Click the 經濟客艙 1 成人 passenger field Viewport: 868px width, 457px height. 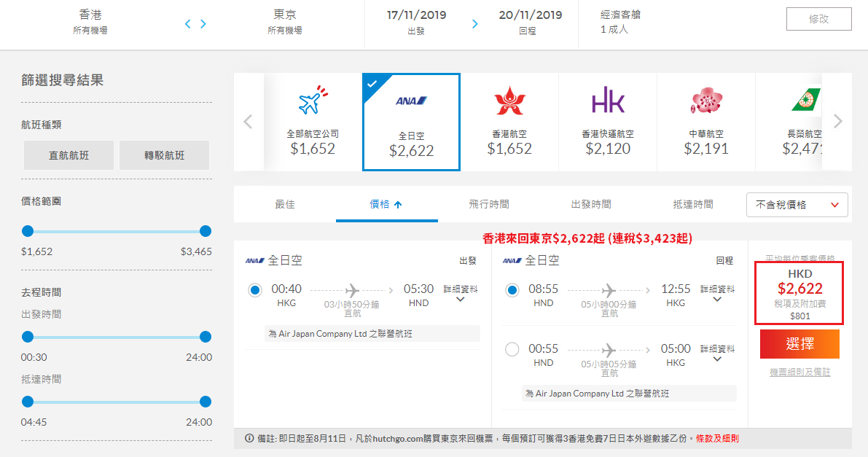620,22
